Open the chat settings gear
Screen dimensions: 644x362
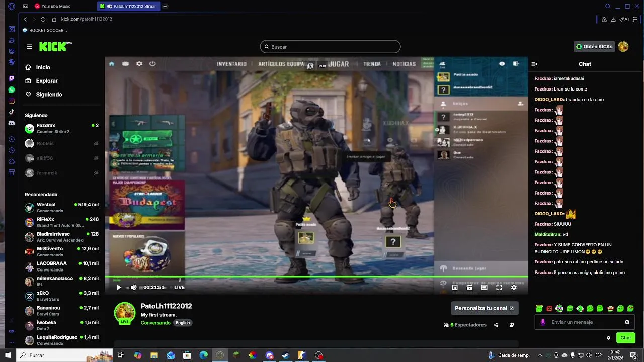pyautogui.click(x=608, y=338)
